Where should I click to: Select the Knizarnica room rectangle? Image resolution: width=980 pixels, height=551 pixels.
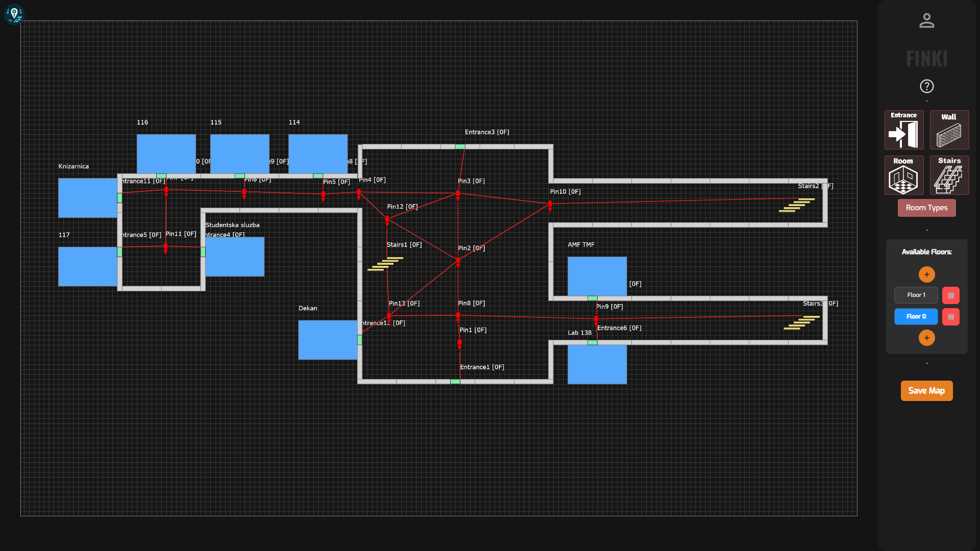[87, 198]
